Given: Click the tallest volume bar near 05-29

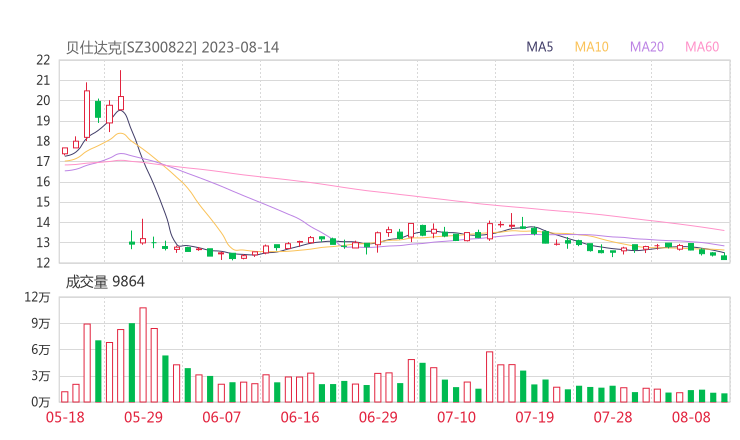Looking at the screenshot, I should coord(143,355).
